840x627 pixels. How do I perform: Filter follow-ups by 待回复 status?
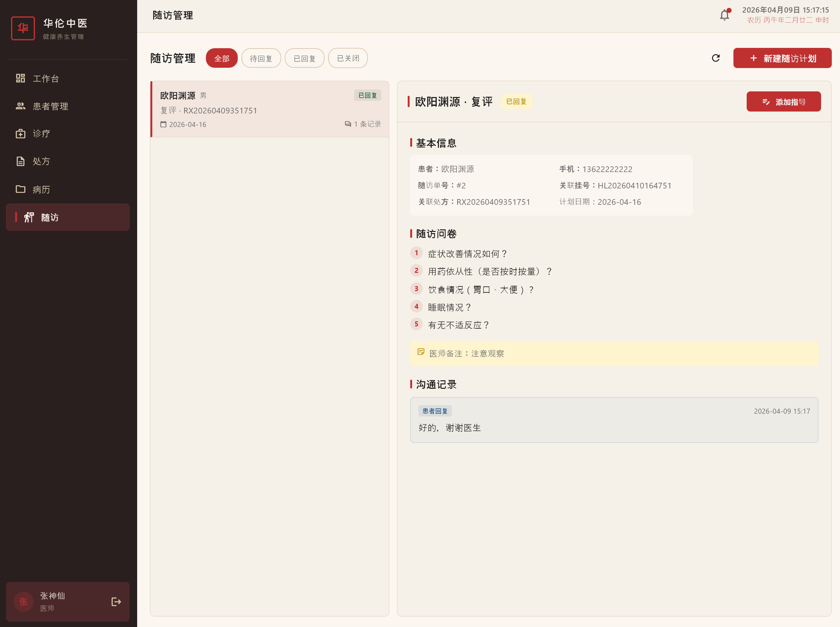click(261, 58)
